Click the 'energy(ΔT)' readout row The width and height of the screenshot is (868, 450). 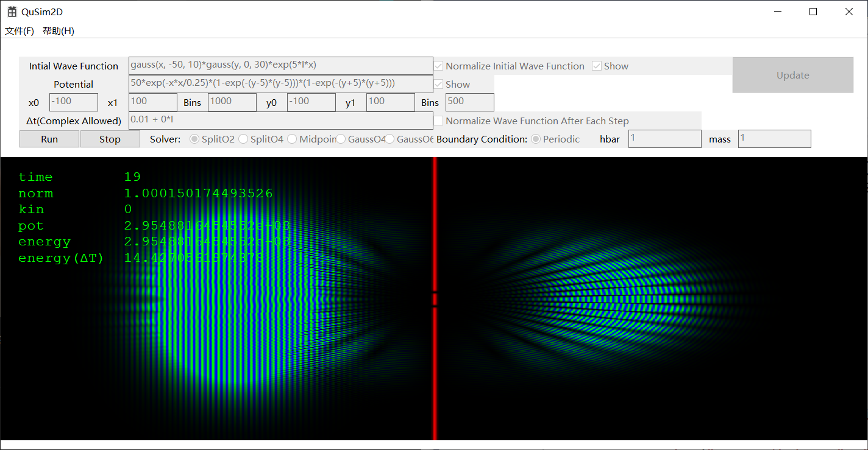141,258
